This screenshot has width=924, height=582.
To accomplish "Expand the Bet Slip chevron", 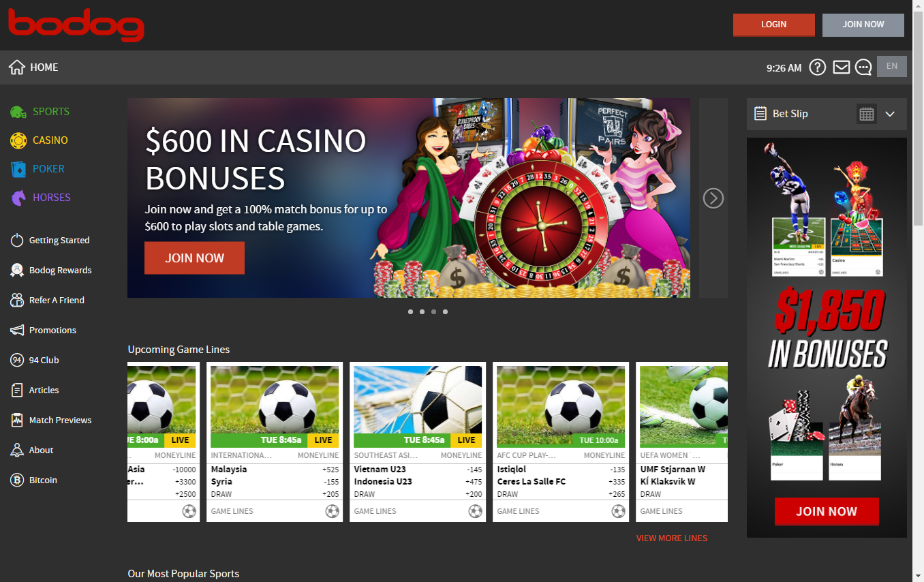I will coord(890,114).
